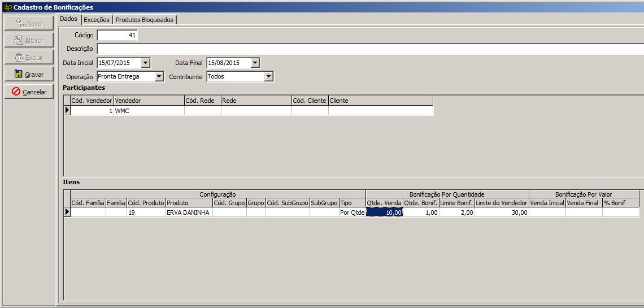Select the row indicator arrow in Participantes grid
The image size is (644, 308).
tap(67, 111)
